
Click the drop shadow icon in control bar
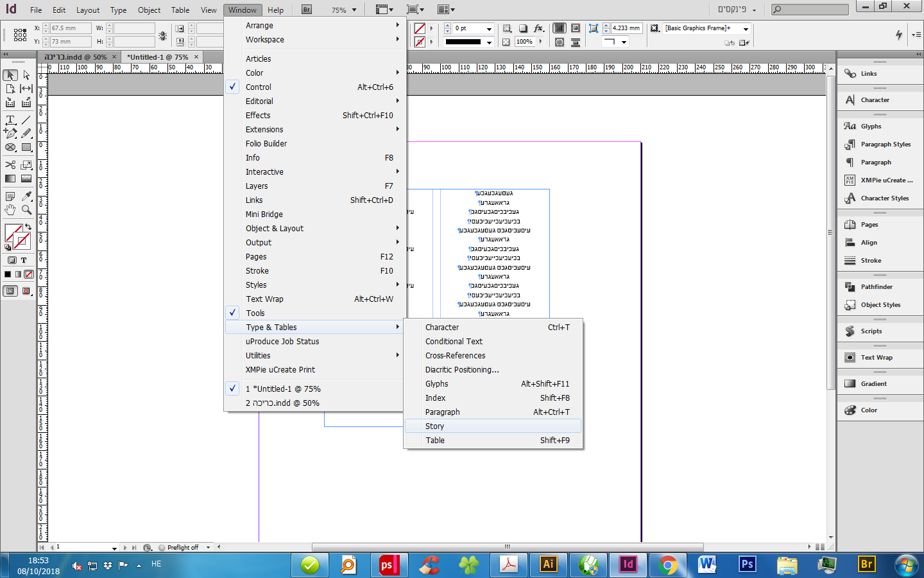pyautogui.click(x=523, y=28)
